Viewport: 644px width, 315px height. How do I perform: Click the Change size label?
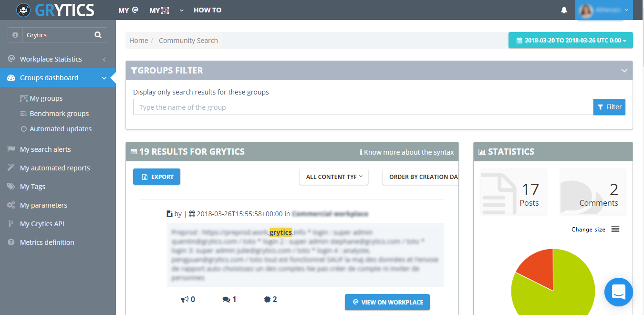pos(588,230)
